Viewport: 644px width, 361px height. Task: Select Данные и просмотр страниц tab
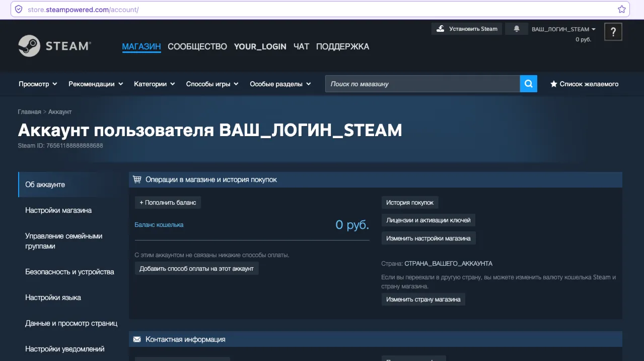click(71, 323)
